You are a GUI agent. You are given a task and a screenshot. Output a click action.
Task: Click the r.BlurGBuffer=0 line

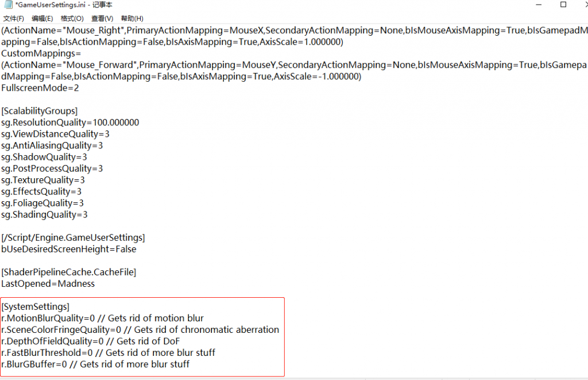click(95, 364)
